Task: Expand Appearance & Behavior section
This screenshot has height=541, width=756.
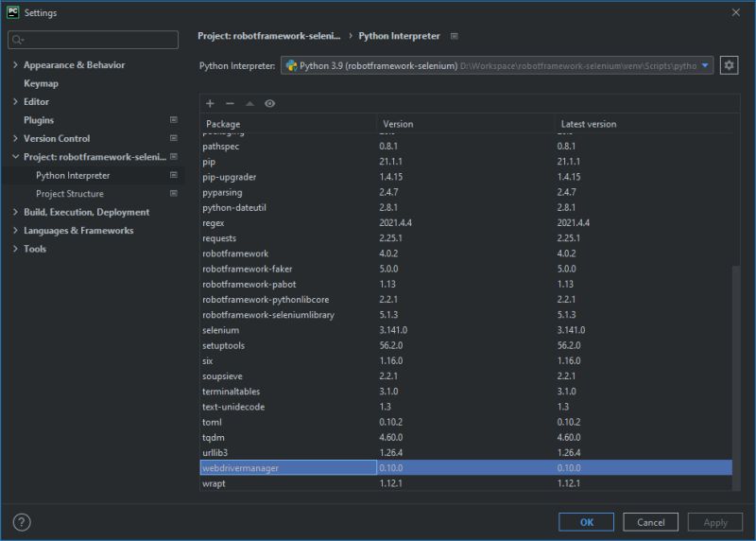Action: click(15, 64)
